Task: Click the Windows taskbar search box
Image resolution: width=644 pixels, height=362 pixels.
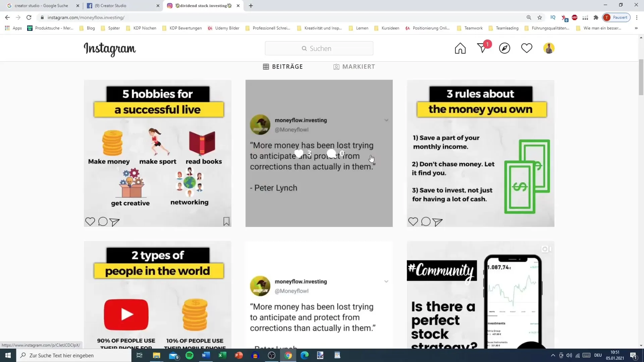Action: coord(74,355)
